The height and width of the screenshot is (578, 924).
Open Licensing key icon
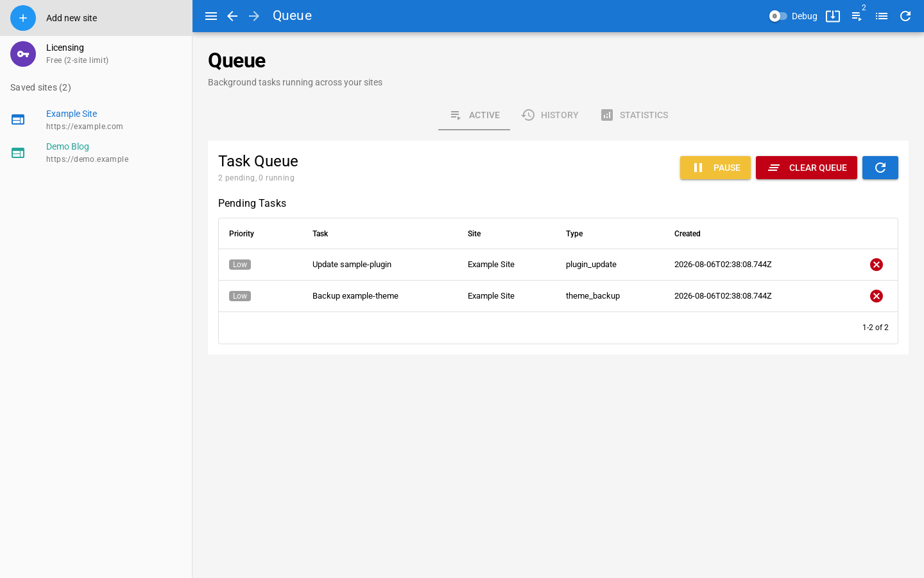pyautogui.click(x=23, y=54)
